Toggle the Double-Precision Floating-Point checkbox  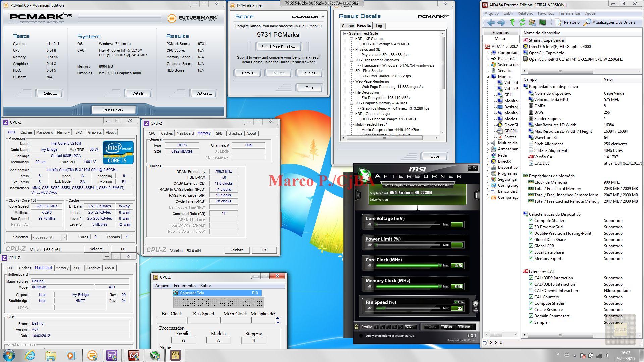point(531,233)
